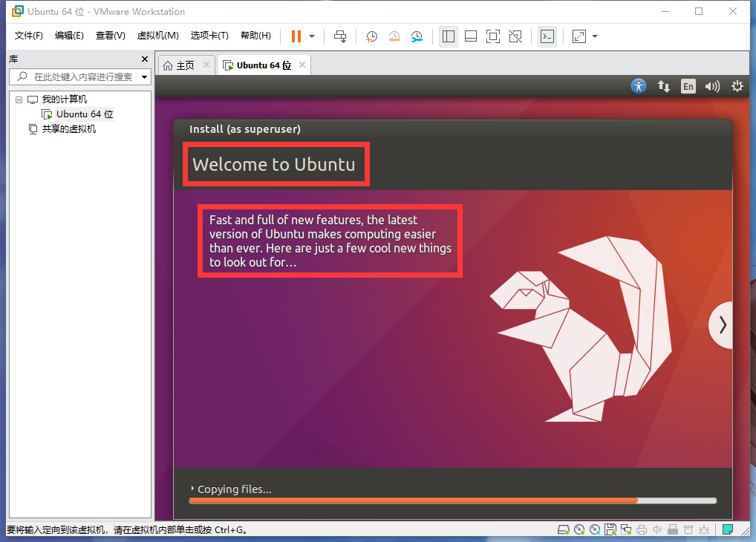Open the snapshot manager wrench-clock icon
Image resolution: width=756 pixels, height=542 pixels.
(417, 36)
